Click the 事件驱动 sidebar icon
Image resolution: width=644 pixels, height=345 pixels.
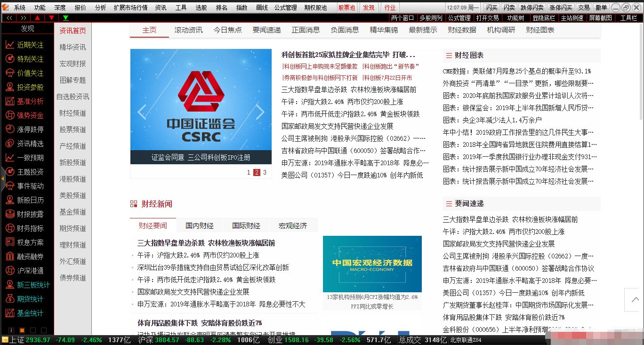[9, 186]
